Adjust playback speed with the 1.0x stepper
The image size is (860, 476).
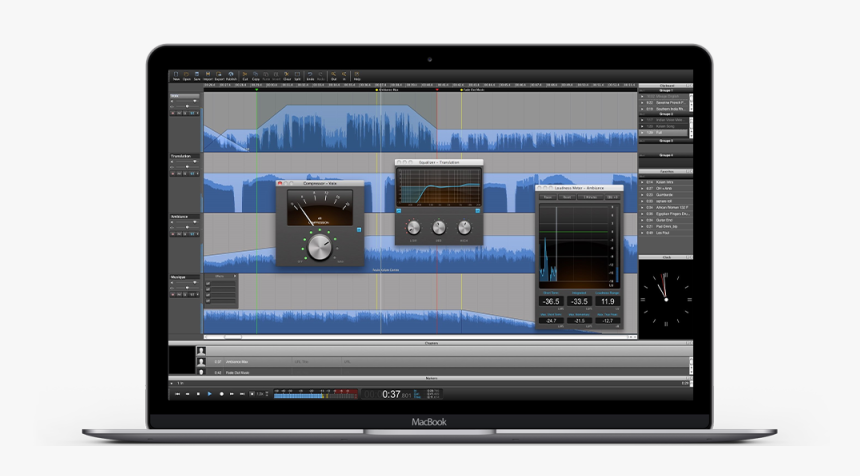[x=267, y=394]
